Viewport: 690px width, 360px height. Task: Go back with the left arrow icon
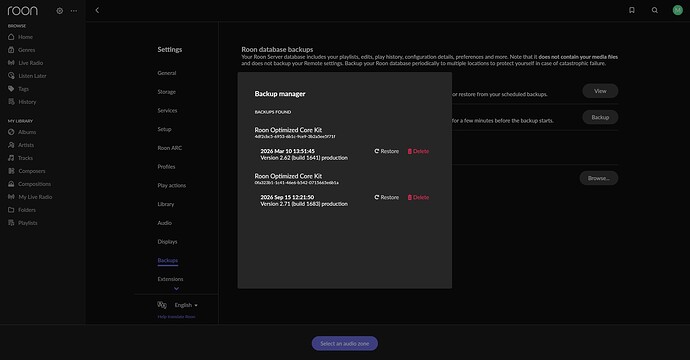pos(97,10)
